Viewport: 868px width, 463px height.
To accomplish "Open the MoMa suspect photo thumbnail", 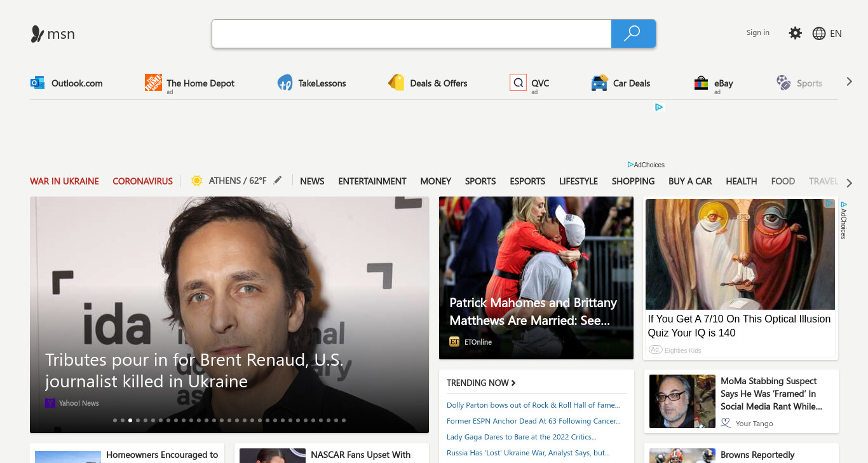I will 682,401.
